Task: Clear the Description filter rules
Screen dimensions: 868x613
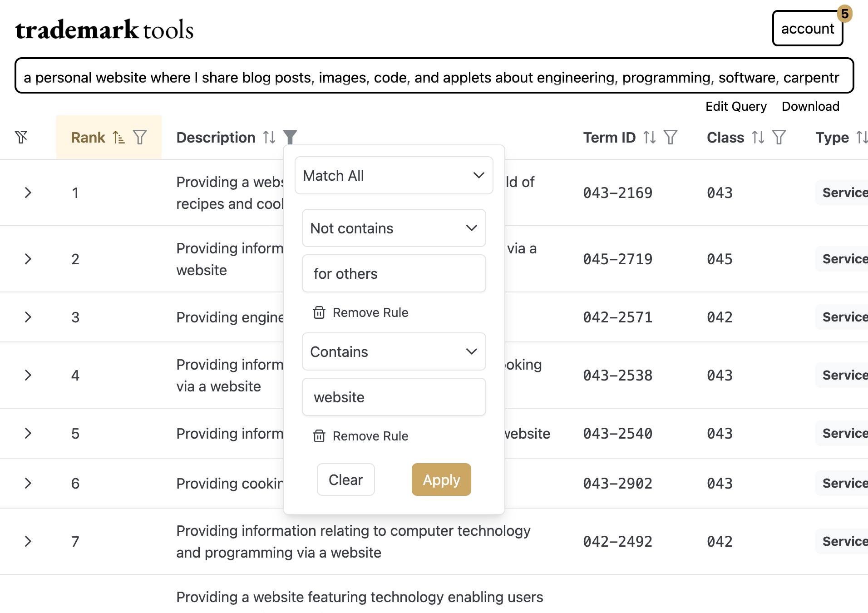Action: (346, 480)
